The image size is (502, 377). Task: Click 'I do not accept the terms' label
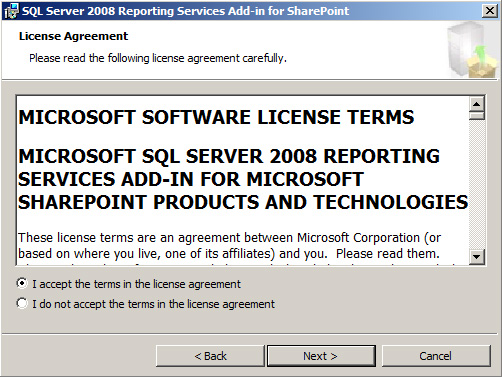click(154, 304)
